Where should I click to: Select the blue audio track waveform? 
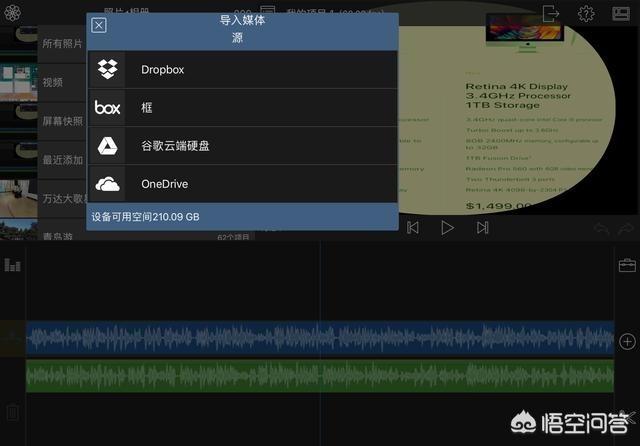click(x=320, y=338)
